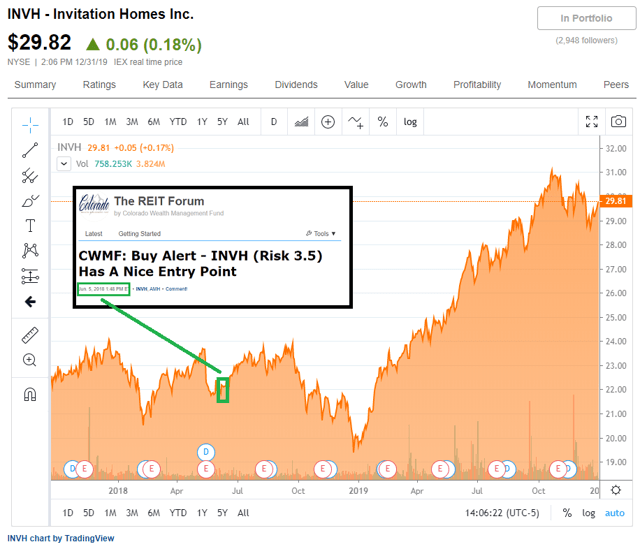Click the 29.81 current price label

tap(616, 201)
